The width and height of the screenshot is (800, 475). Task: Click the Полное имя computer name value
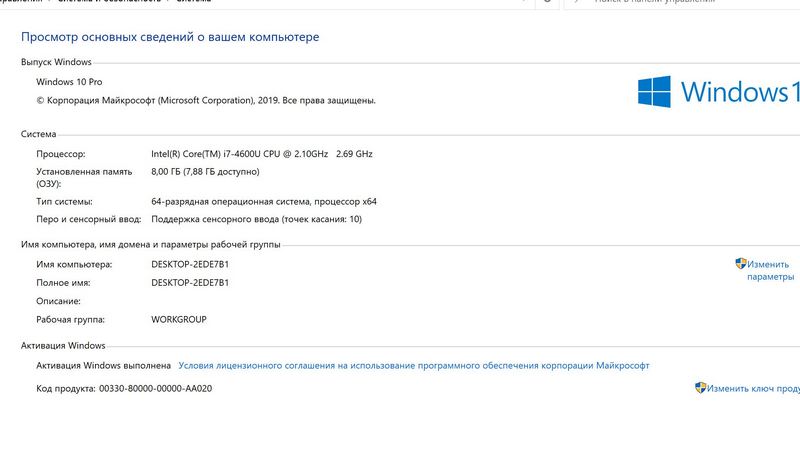190,282
